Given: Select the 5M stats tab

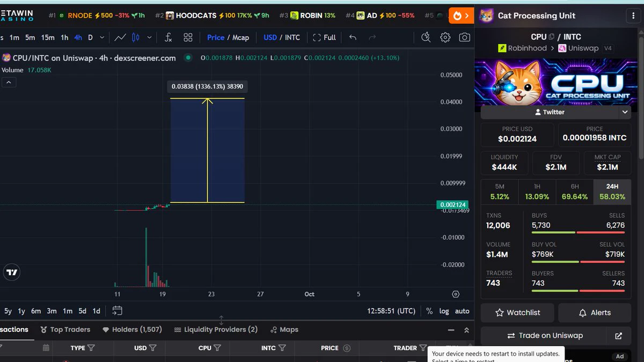Looking at the screenshot, I should (x=500, y=191).
